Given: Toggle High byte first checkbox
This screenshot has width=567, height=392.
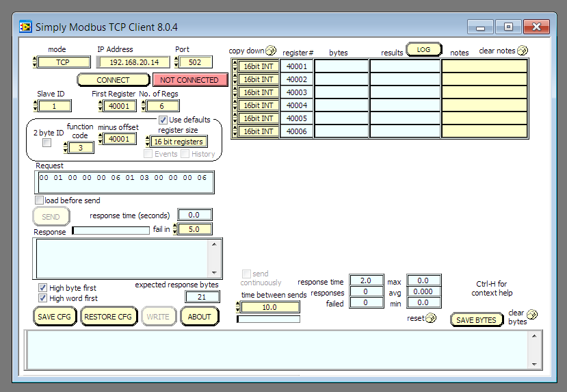Looking at the screenshot, I should pyautogui.click(x=42, y=288).
